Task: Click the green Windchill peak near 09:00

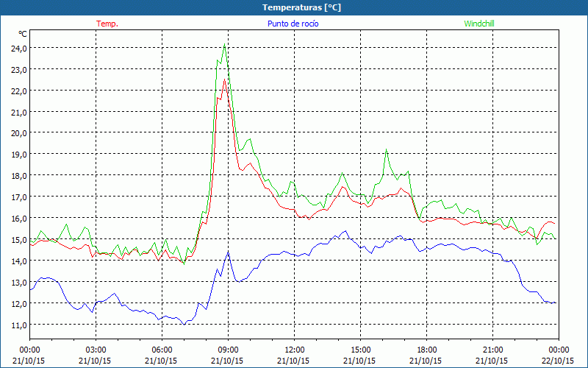Action: (224, 44)
